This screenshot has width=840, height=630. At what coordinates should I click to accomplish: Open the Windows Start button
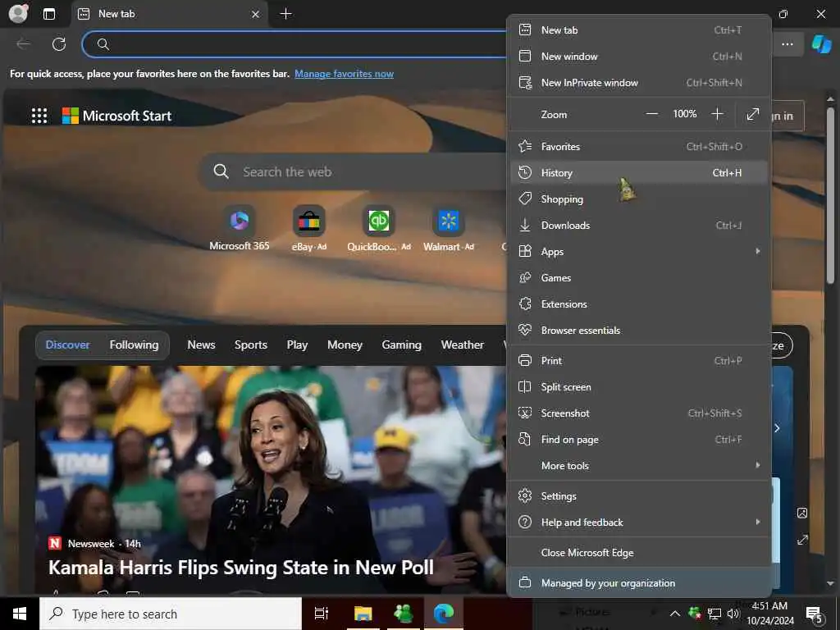[x=20, y=614]
